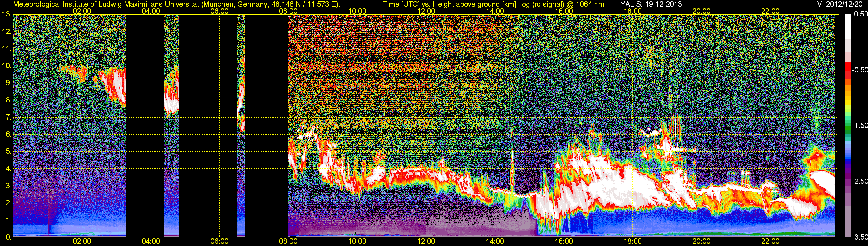
Task: Click the 04:00 label on the top time axis
Action: click(151, 11)
